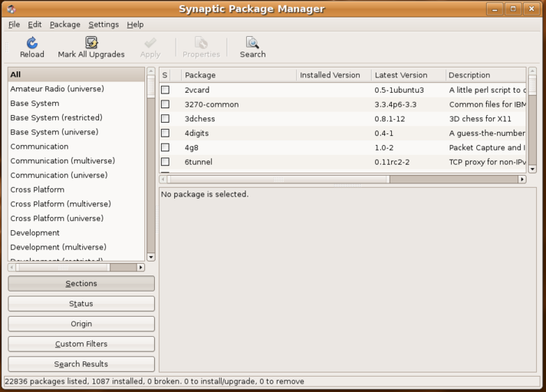Toggle status checkbox for 4g8
Viewport: 546px width, 392px height.
tap(166, 147)
